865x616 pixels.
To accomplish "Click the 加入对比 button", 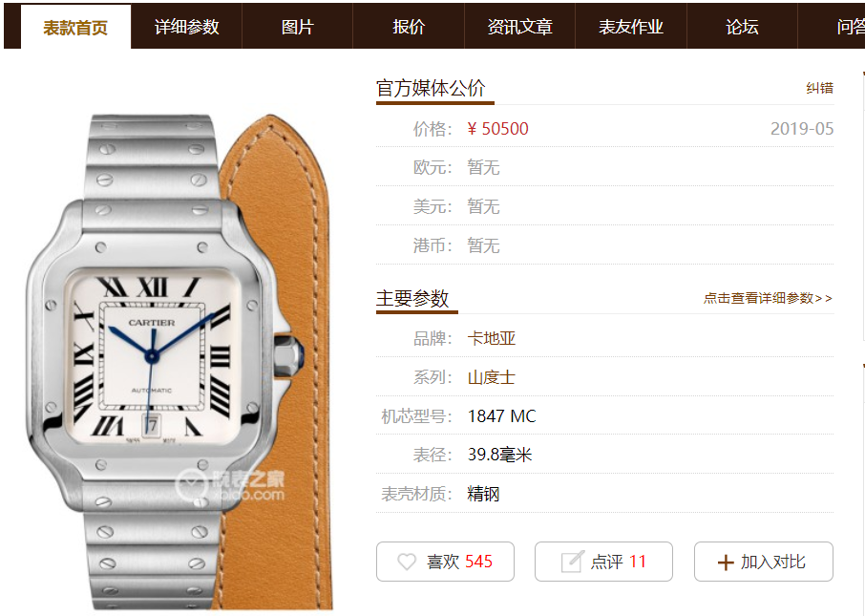I will coord(764,562).
